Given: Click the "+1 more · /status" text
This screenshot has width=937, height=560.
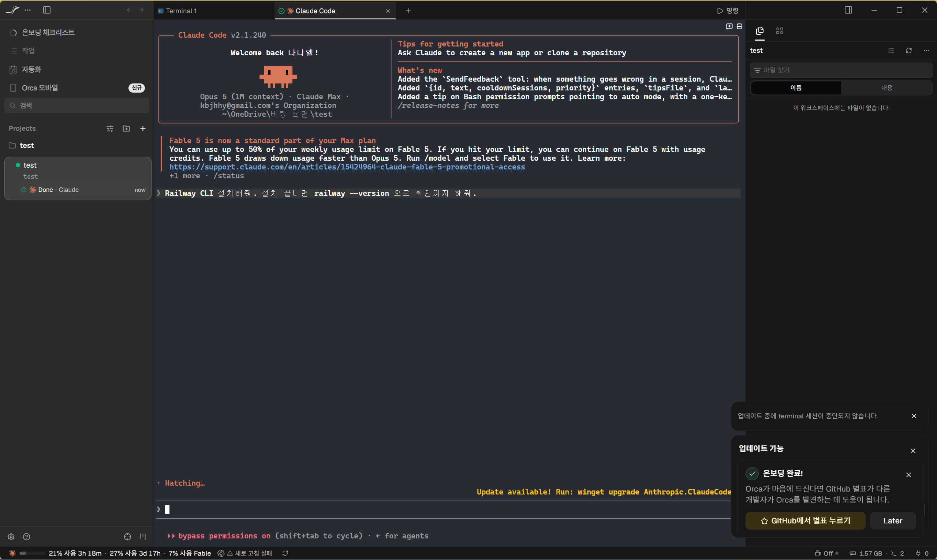Looking at the screenshot, I should [x=207, y=176].
